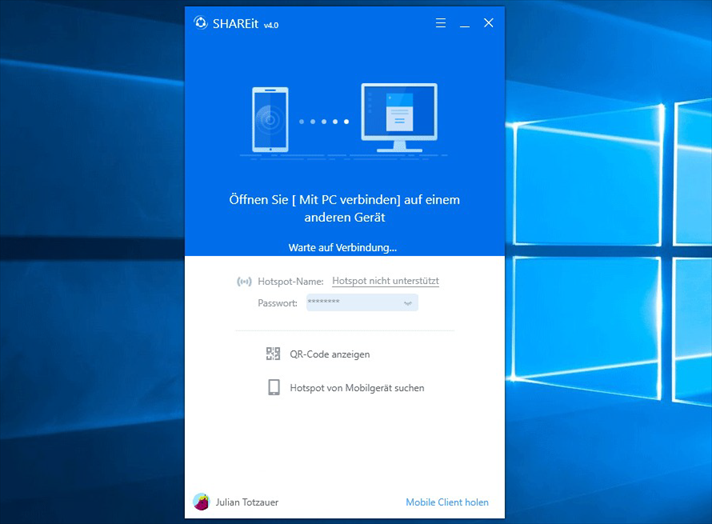Click Julian Totzauer avatar

[201, 502]
